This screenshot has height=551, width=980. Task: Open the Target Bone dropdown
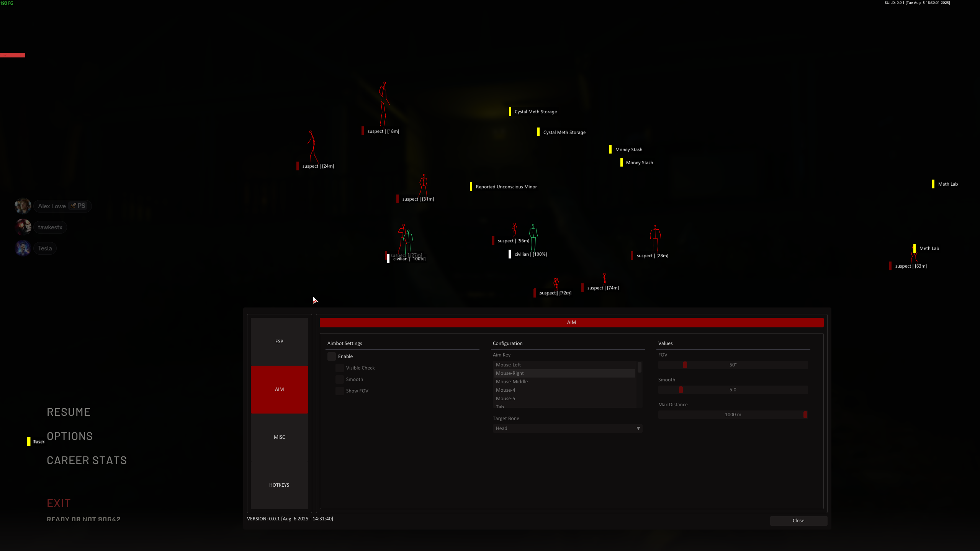(x=567, y=428)
